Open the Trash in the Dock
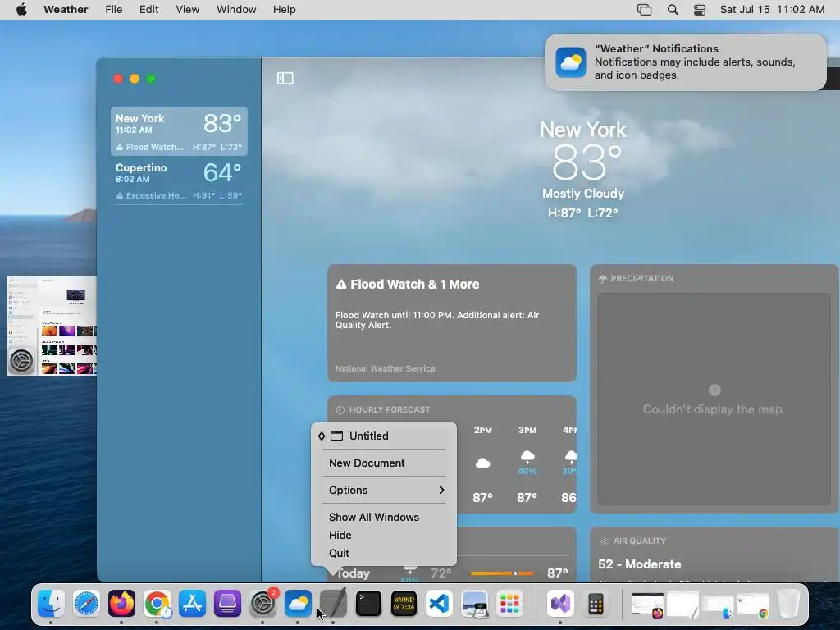The height and width of the screenshot is (630, 840). pos(788,604)
